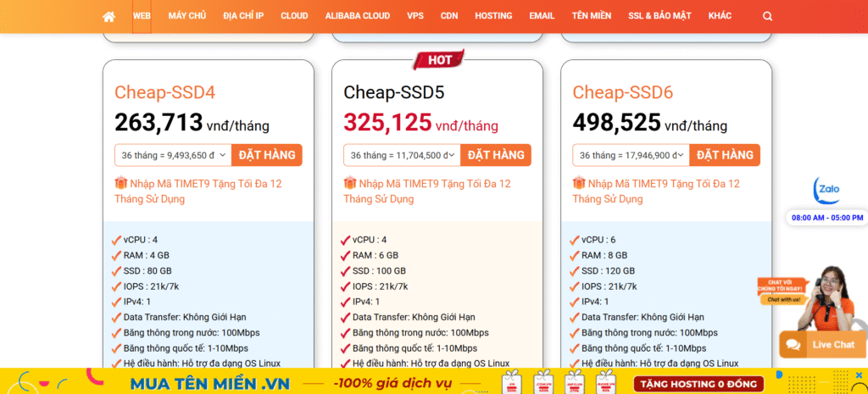Click the gift icon under Cheap-SSD6
Screen dimensions: 868x394
coord(578,183)
